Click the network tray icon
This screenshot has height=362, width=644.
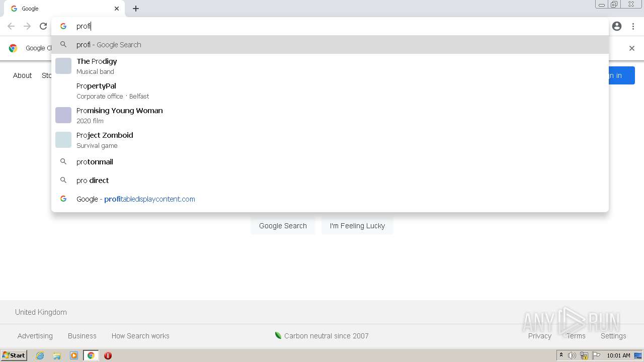tap(584, 355)
